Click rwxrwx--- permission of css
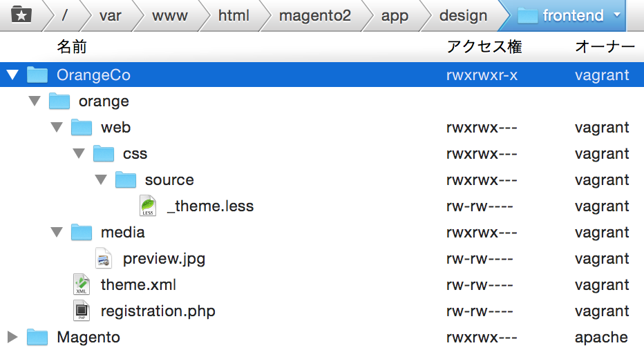 [x=482, y=154]
